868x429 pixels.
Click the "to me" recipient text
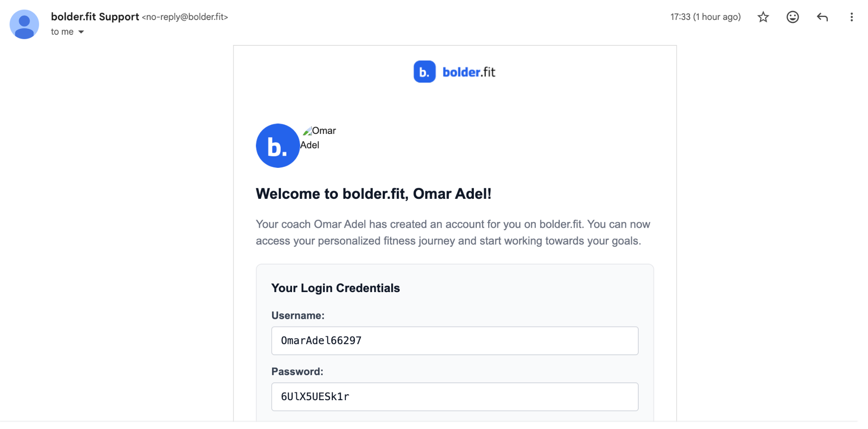coord(62,32)
